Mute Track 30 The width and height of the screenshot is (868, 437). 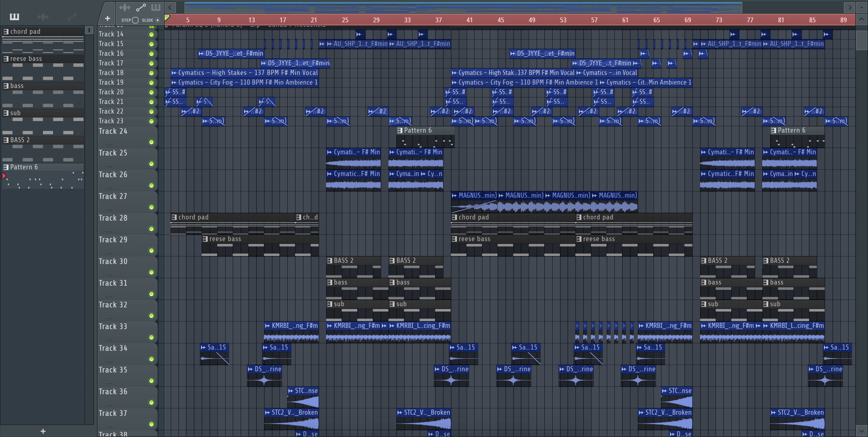[x=152, y=272]
